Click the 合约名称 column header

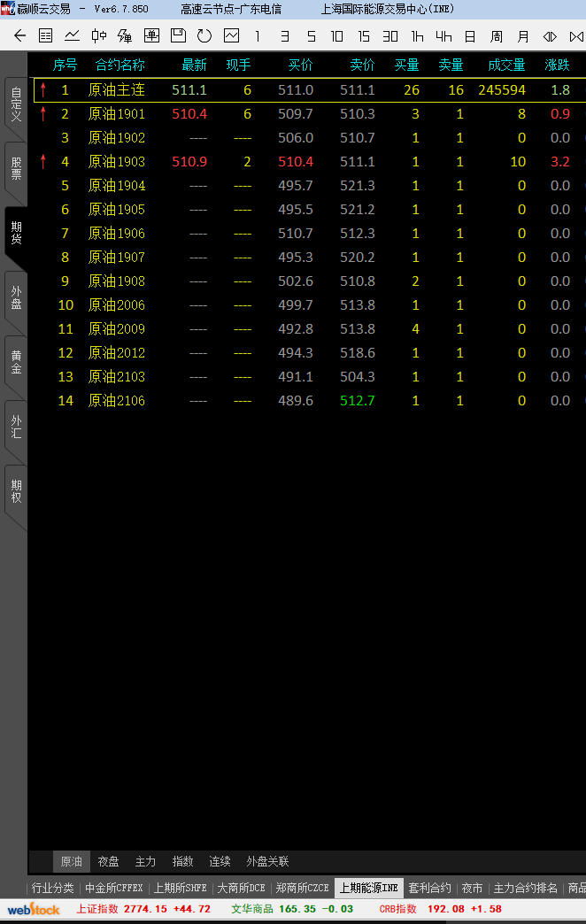(120, 65)
